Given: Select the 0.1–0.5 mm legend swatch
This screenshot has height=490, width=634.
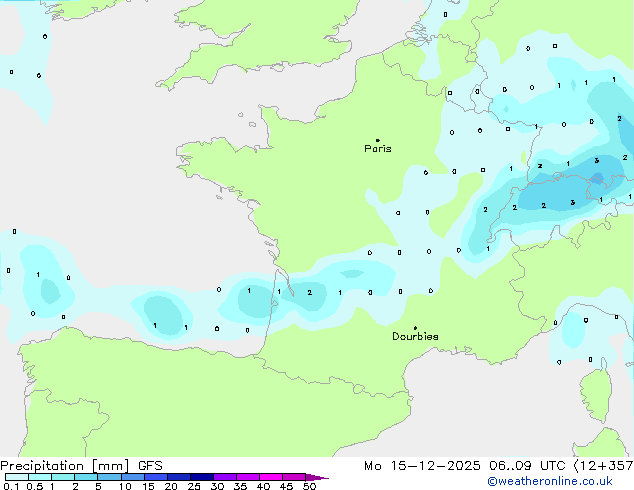Looking at the screenshot, I should click(17, 477).
